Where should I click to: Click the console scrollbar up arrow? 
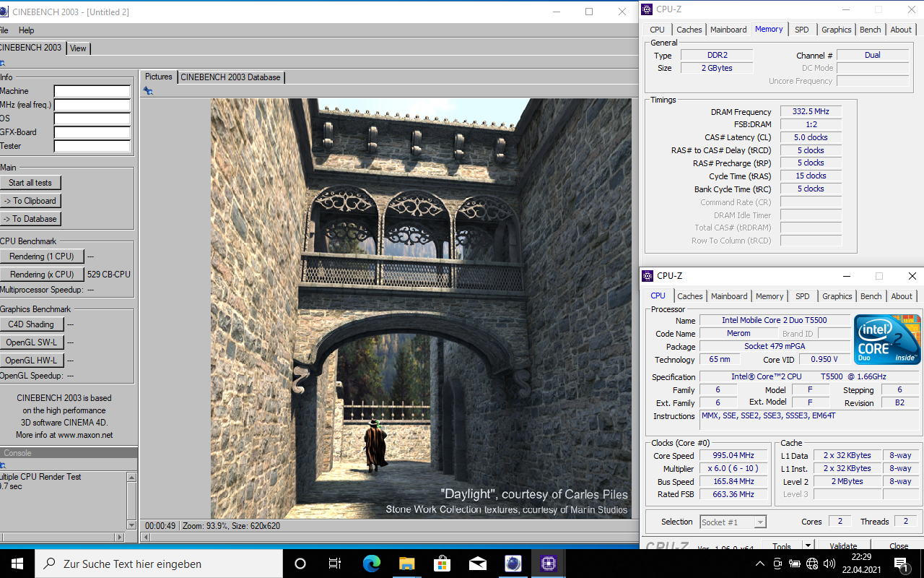click(131, 478)
